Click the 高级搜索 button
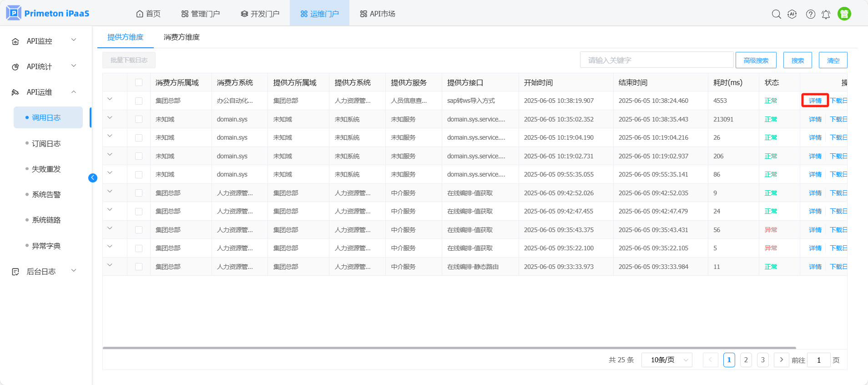Viewport: 868px width, 385px height. (756, 61)
